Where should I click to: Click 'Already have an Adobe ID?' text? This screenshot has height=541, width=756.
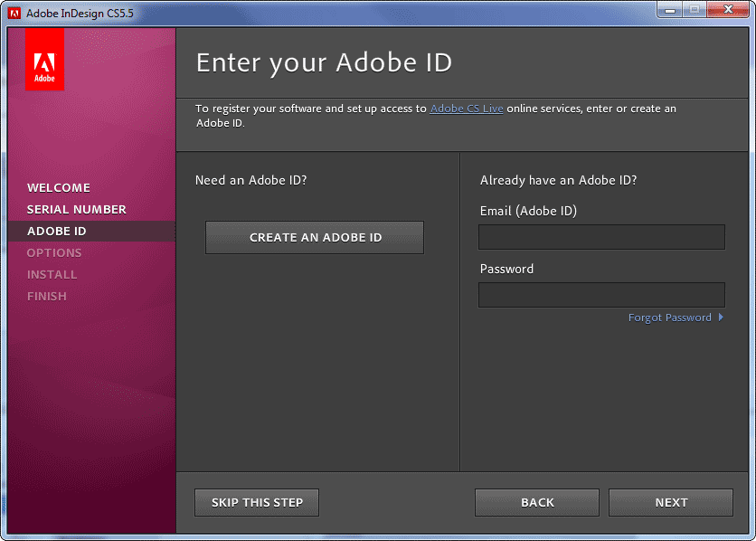(x=558, y=180)
